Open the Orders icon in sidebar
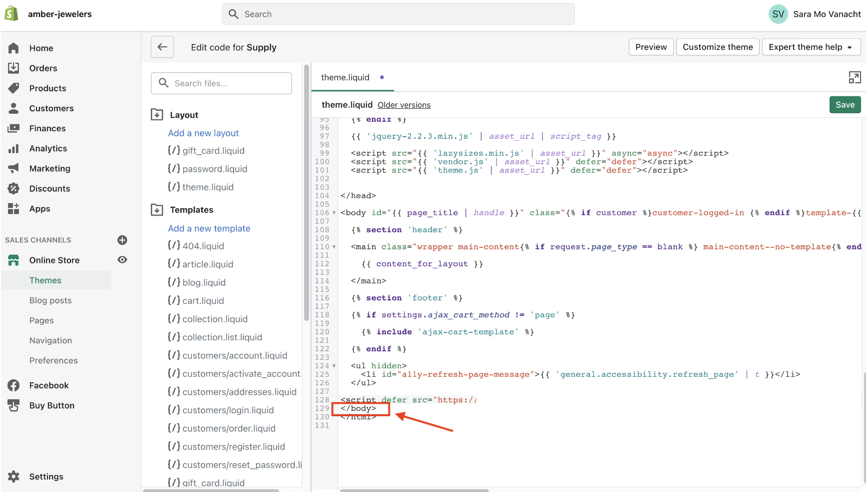The image size is (868, 492). (13, 68)
